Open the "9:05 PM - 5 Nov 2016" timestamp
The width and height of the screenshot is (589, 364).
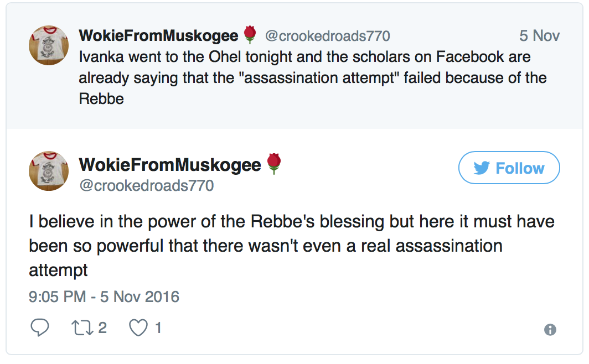104,297
